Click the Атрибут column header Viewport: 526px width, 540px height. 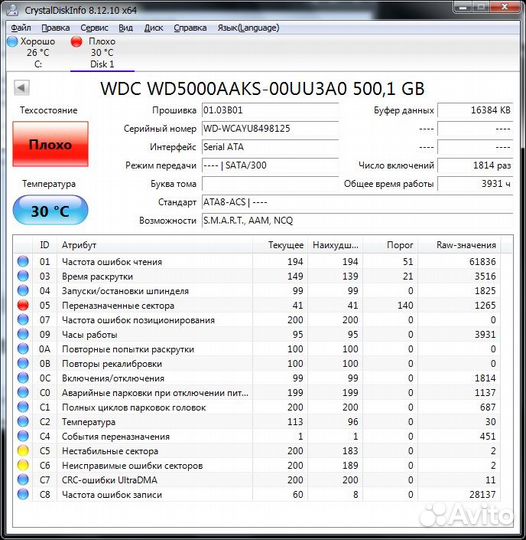click(154, 245)
